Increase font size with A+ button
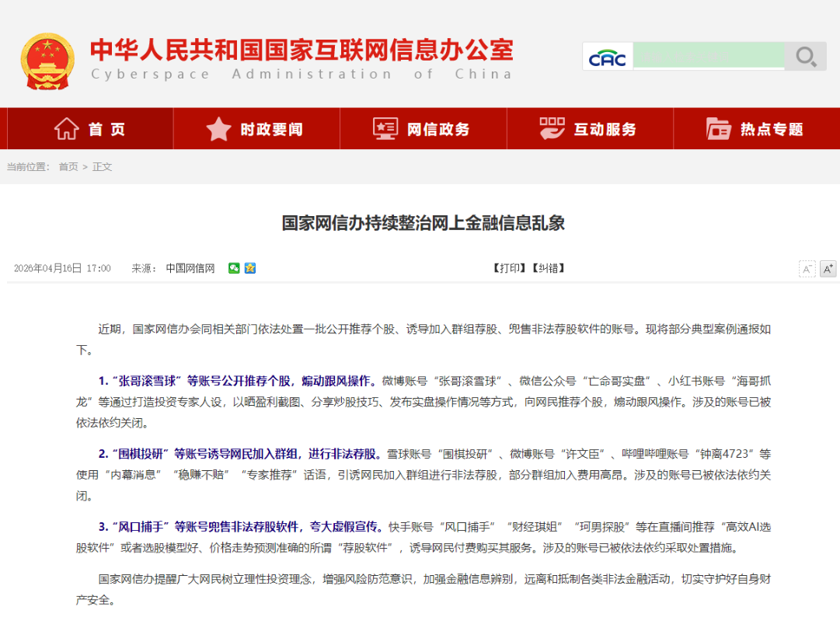The image size is (840, 621). tap(828, 269)
